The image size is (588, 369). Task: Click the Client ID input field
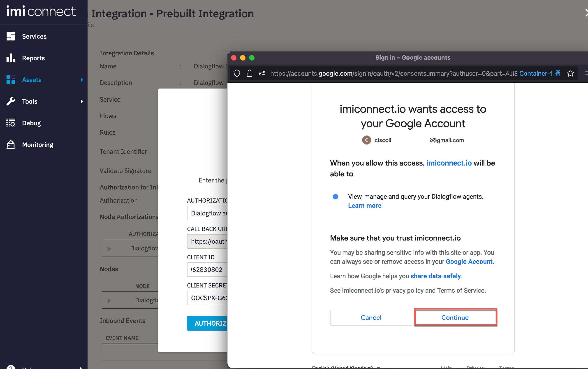pyautogui.click(x=207, y=270)
